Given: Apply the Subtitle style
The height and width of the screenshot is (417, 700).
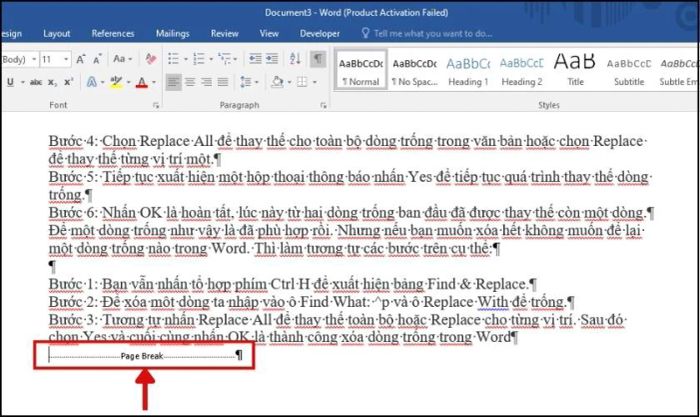Looking at the screenshot, I should click(x=629, y=71).
